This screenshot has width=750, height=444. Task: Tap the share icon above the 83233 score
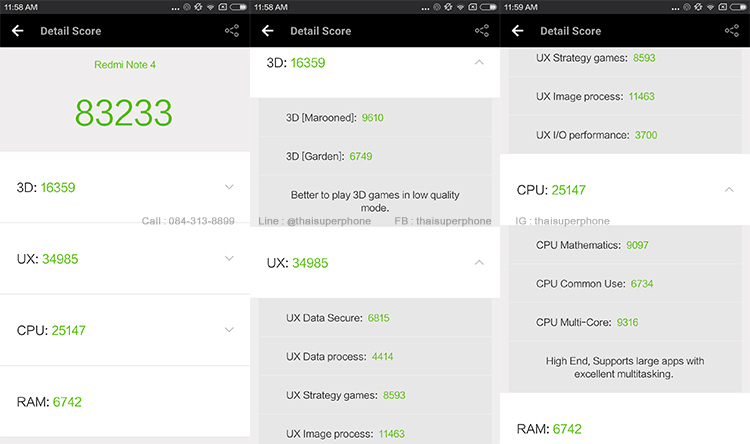tap(232, 31)
